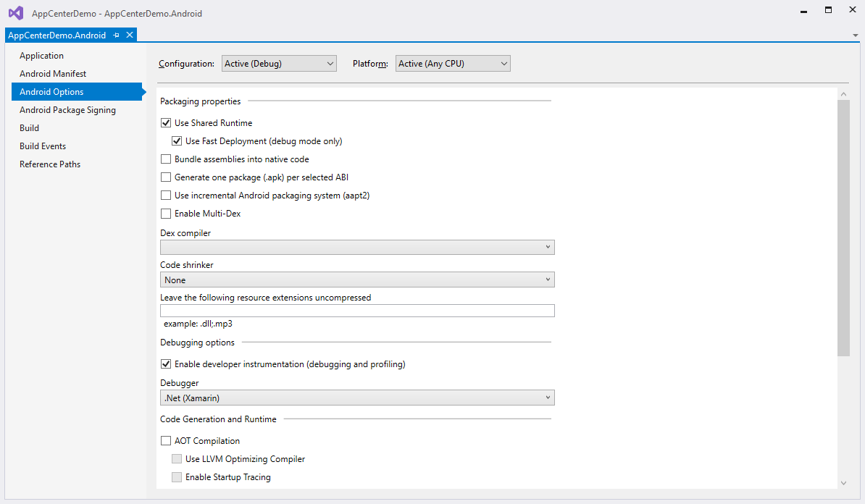Uncheck Use Shared Runtime

(166, 123)
